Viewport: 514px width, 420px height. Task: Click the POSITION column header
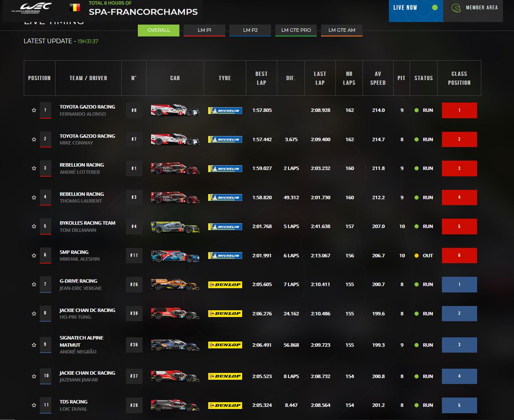tap(39, 78)
